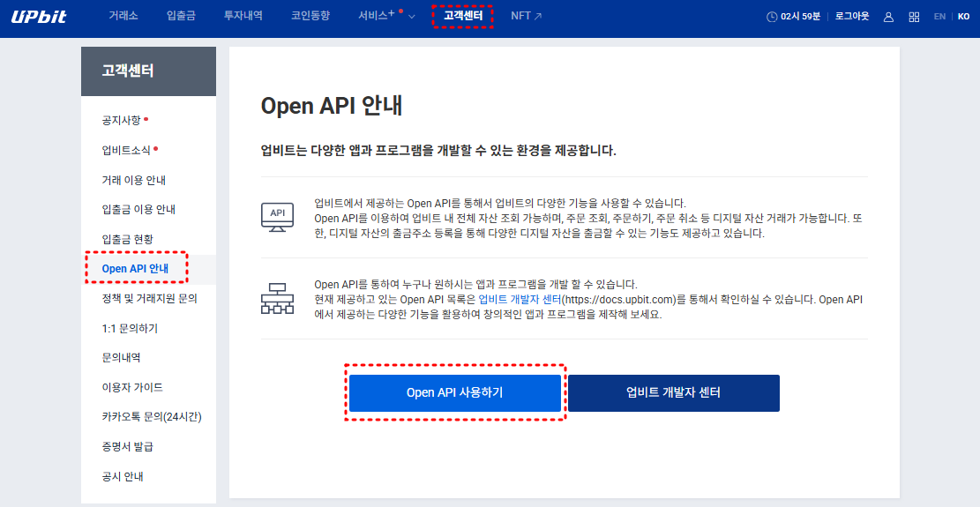Open 입출금 현황 in the sidebar
Screen dimensions: 980x507
tap(128, 239)
